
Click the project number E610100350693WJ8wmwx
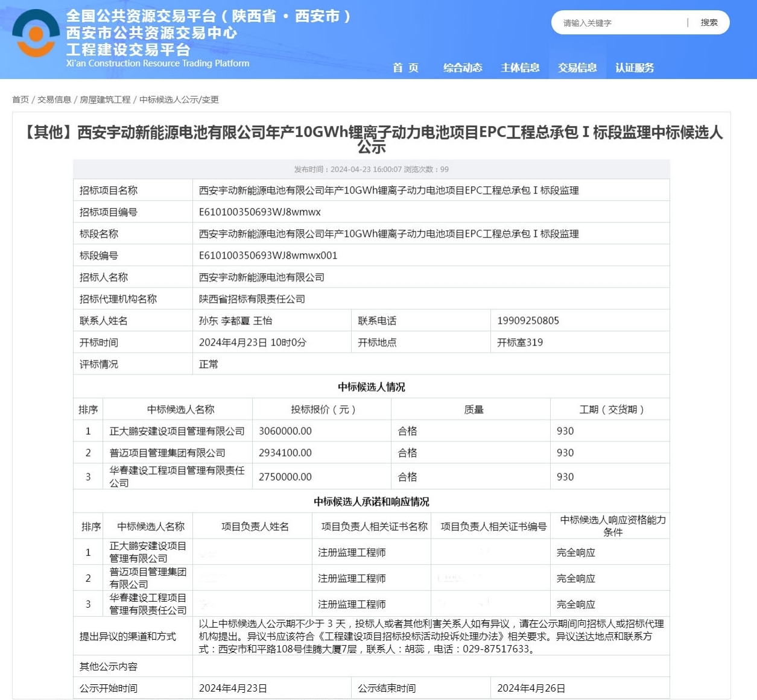(x=260, y=212)
